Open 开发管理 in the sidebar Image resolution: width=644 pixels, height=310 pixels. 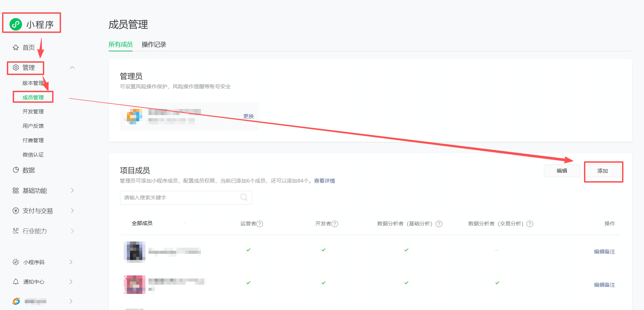point(33,112)
